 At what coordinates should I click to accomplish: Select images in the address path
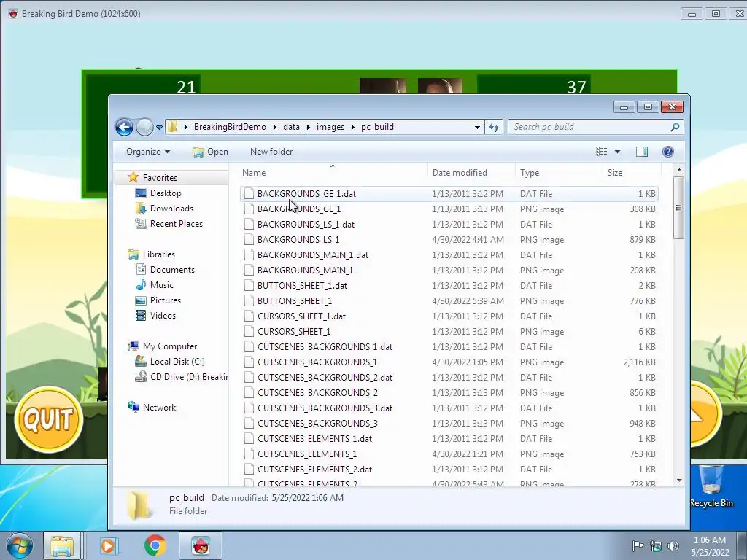coord(330,127)
